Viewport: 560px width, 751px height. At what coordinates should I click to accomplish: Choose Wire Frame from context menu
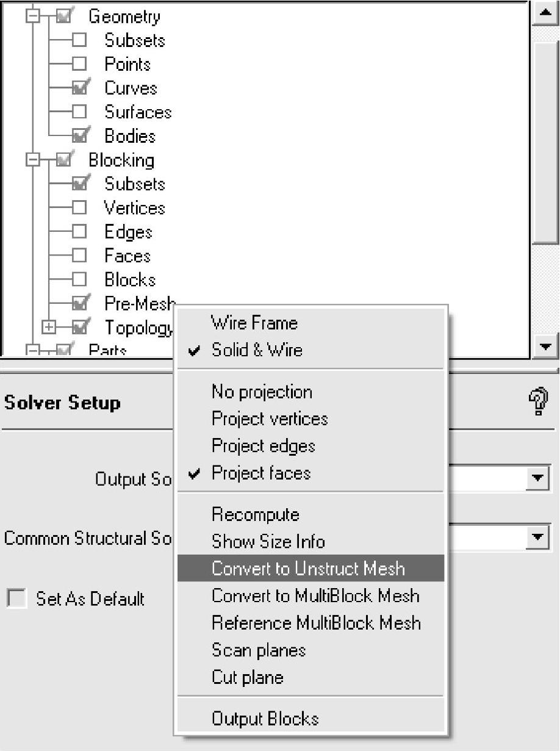[254, 323]
